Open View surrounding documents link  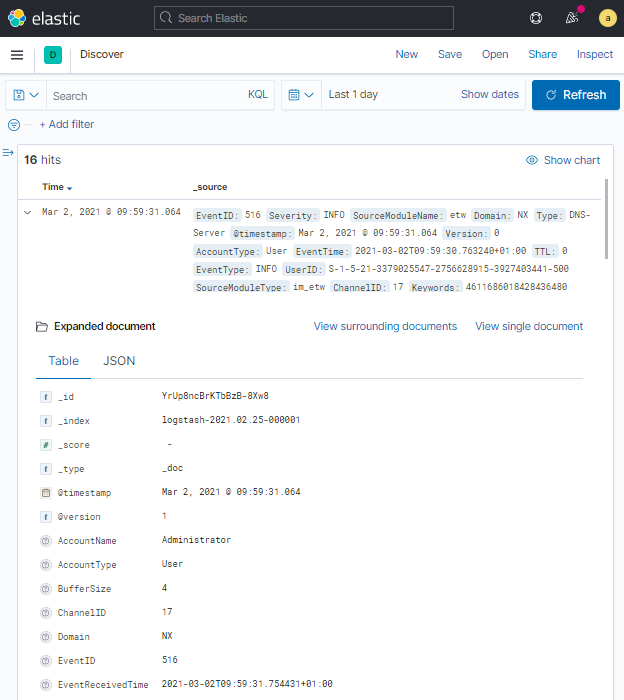click(385, 326)
